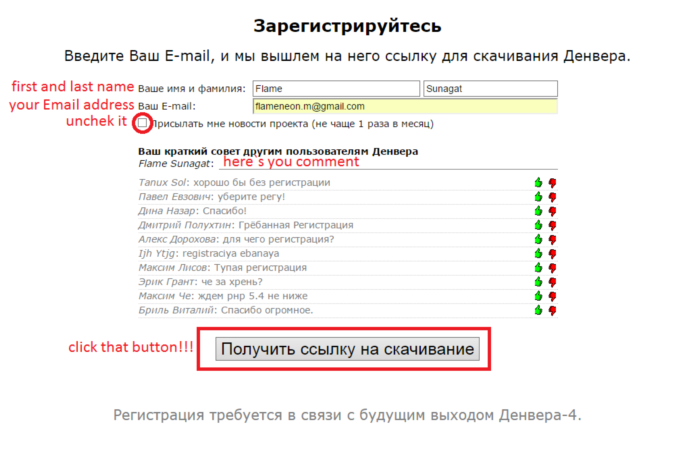This screenshot has width=680, height=453.
Task: Focus the last name field containing Sunagat
Action: tap(490, 88)
